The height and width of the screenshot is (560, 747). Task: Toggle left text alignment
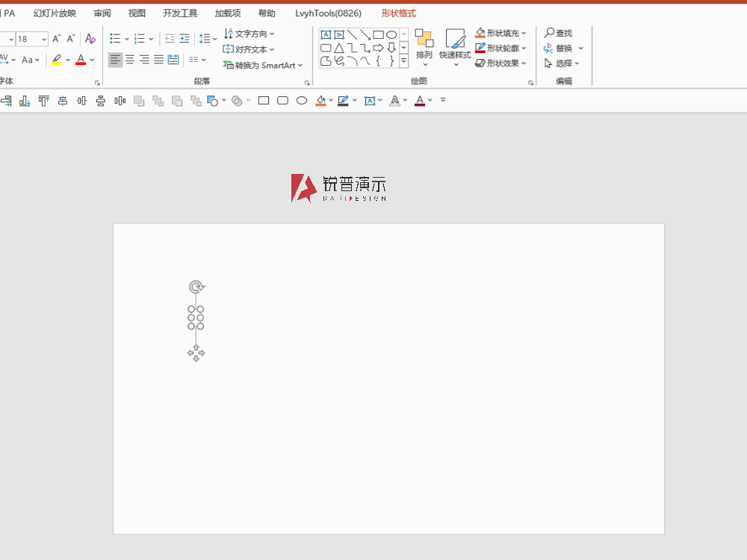pyautogui.click(x=115, y=60)
